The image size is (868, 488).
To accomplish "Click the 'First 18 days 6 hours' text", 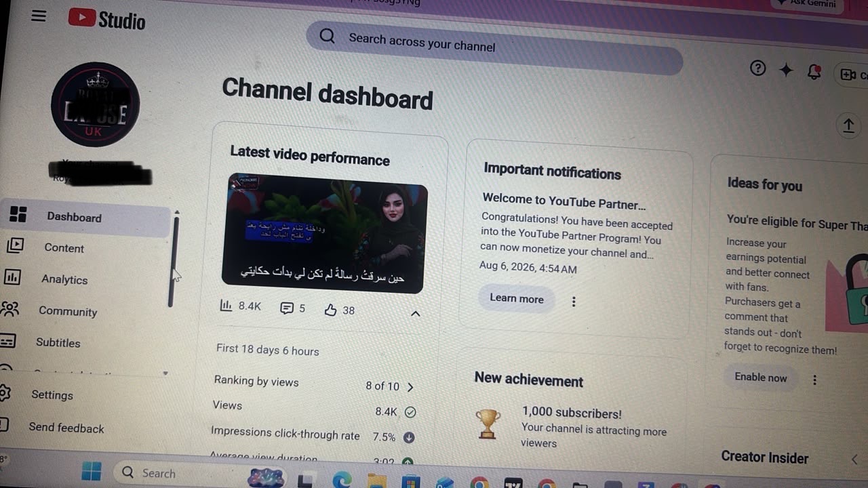I will click(x=267, y=350).
